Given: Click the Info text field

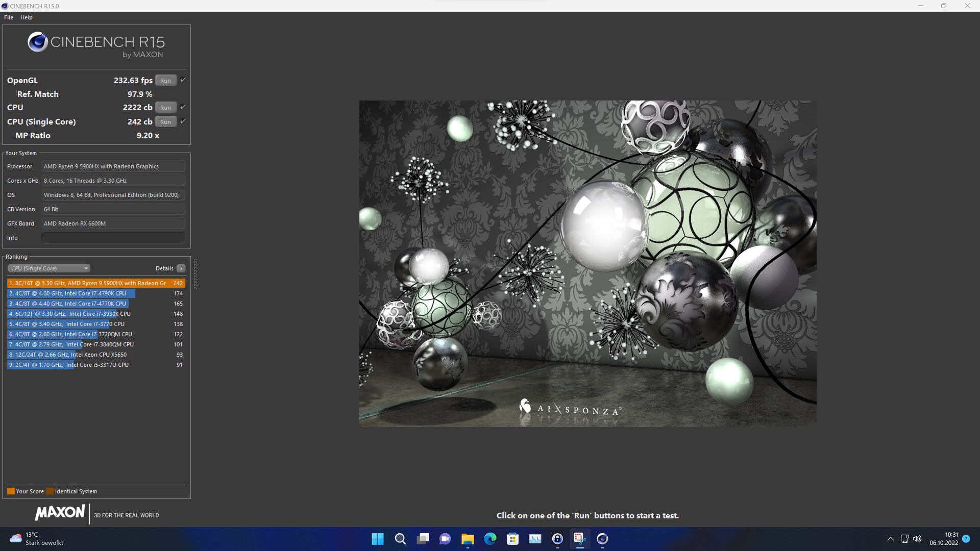Looking at the screenshot, I should point(113,238).
